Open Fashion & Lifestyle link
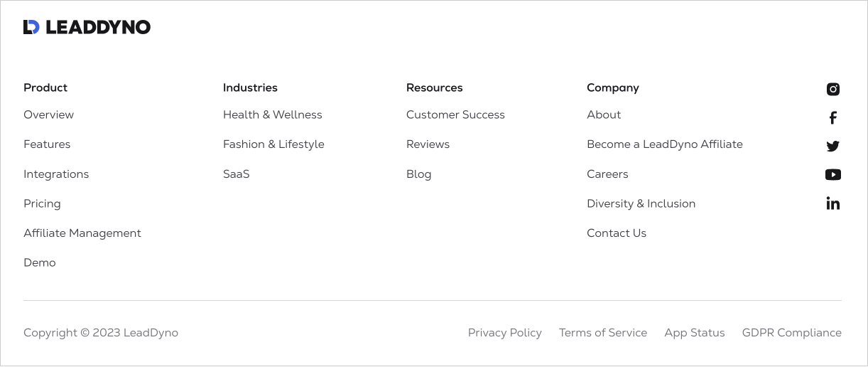The height and width of the screenshot is (367, 868). pyautogui.click(x=273, y=144)
